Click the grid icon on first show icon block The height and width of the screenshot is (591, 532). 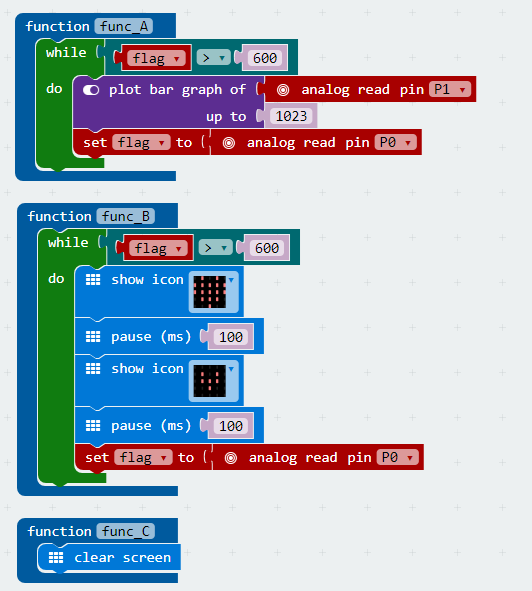click(93, 280)
